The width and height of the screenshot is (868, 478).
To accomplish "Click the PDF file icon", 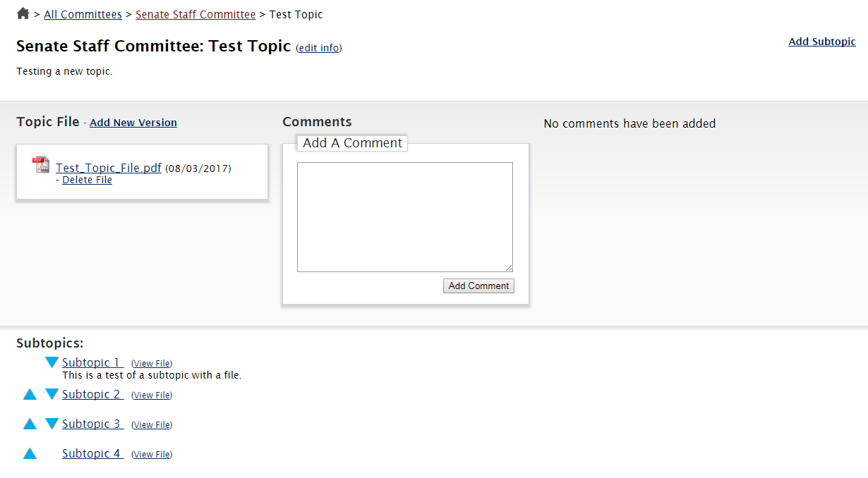I will [41, 165].
